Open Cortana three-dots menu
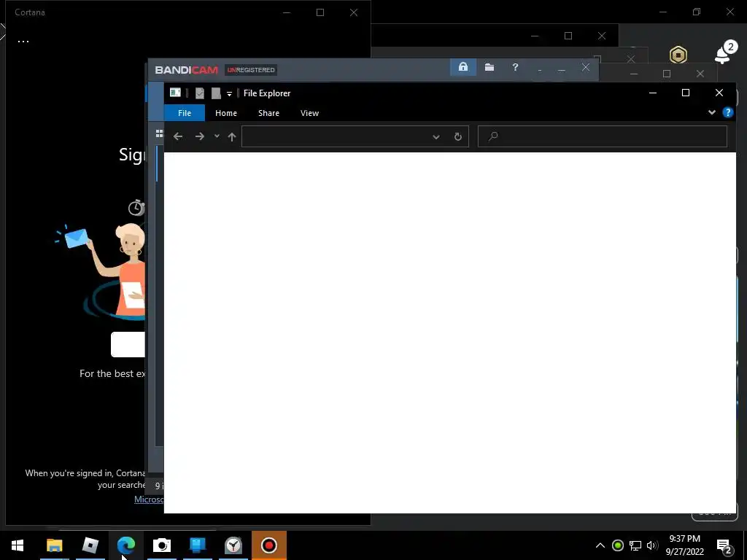This screenshot has width=747, height=560. click(23, 42)
